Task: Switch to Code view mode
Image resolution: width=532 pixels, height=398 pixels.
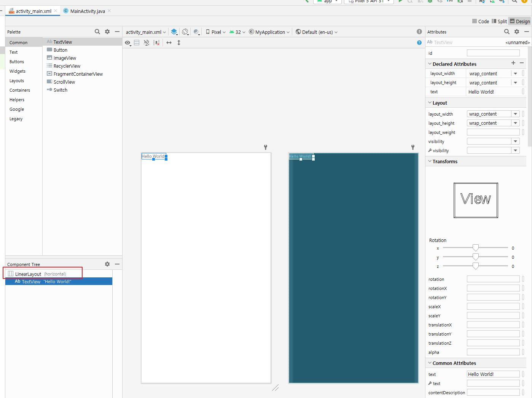Action: pyautogui.click(x=481, y=21)
